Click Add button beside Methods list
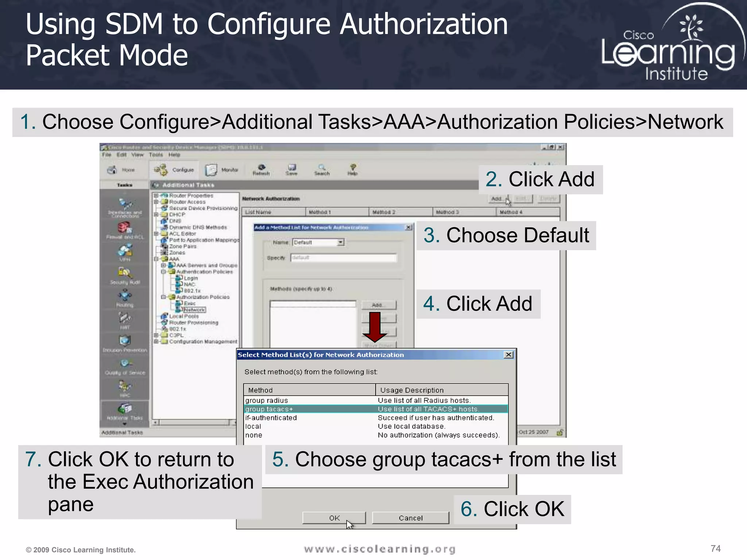Image resolution: width=747 pixels, height=560 pixels. [x=378, y=305]
